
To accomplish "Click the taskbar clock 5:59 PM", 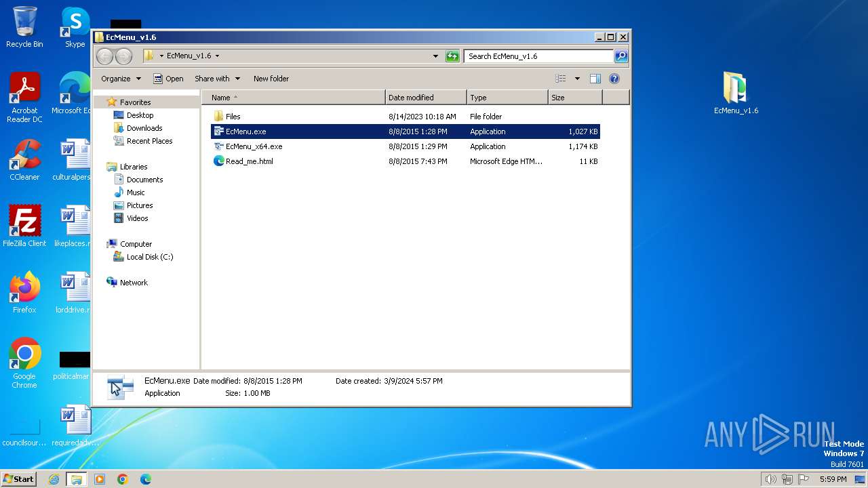I will 833,479.
